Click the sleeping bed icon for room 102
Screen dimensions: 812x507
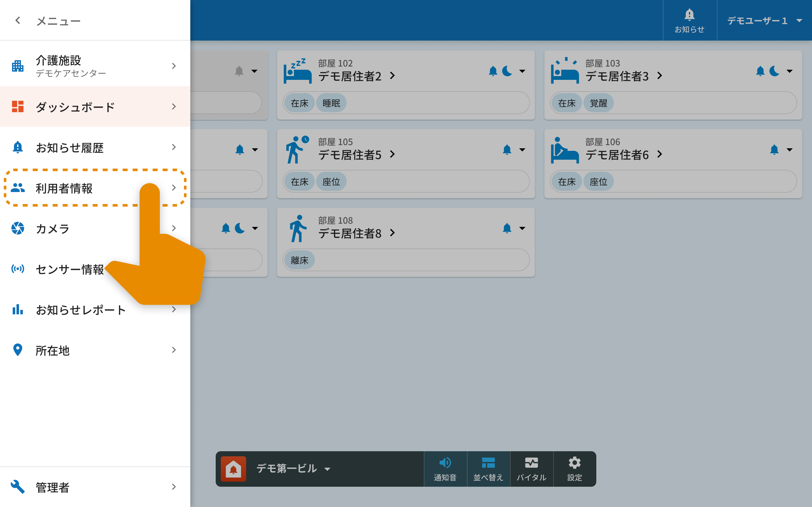point(297,71)
